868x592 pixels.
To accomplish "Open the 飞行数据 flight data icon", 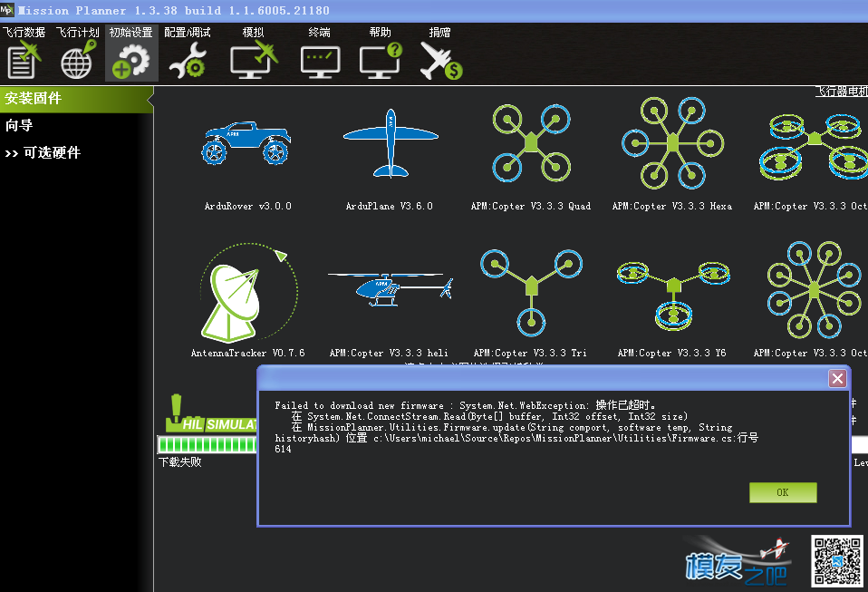I will 24,61.
